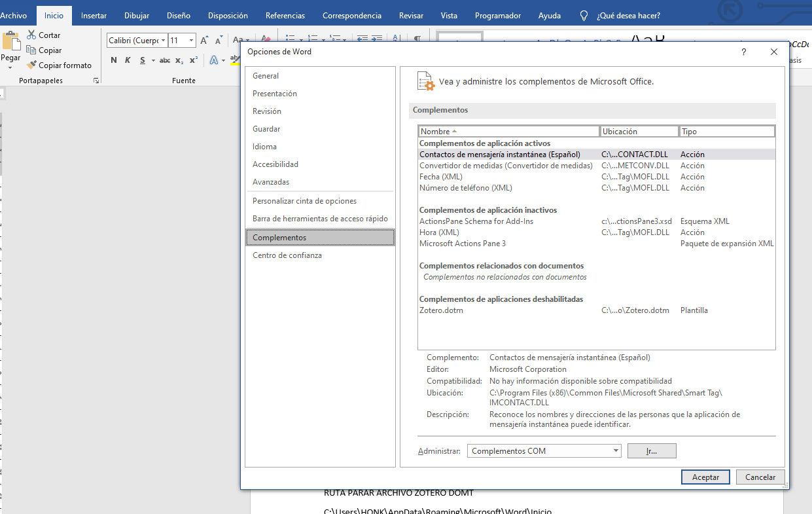
Task: Click the bullets list icon
Action: pyautogui.click(x=291, y=39)
